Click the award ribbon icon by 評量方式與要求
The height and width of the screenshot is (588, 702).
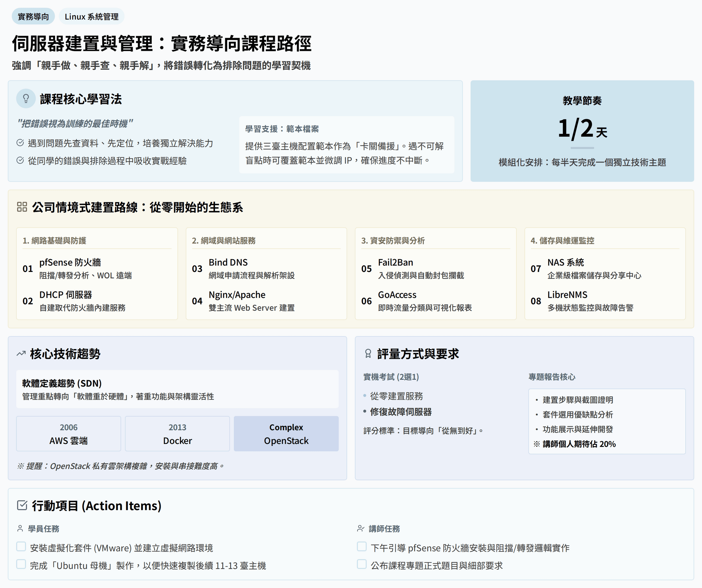coord(368,353)
